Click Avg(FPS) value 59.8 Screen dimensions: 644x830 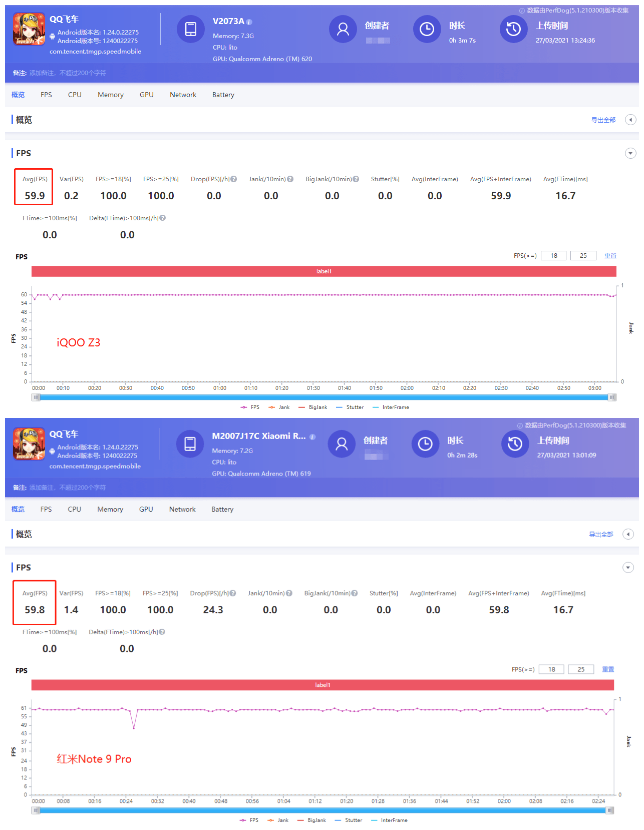point(35,610)
